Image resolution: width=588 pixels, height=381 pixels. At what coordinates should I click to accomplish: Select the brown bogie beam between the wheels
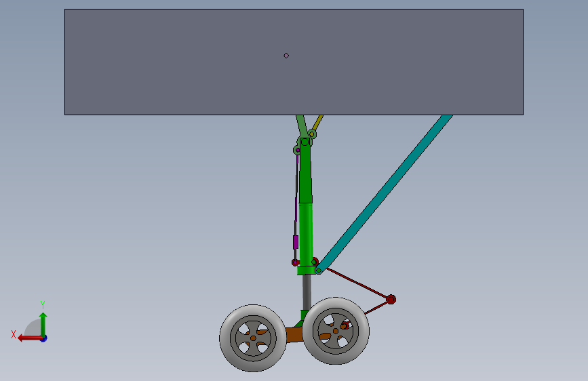(294, 334)
